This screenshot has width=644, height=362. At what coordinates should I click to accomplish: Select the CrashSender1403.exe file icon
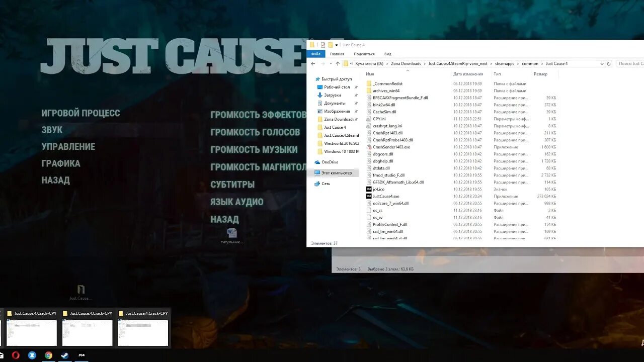tap(369, 147)
